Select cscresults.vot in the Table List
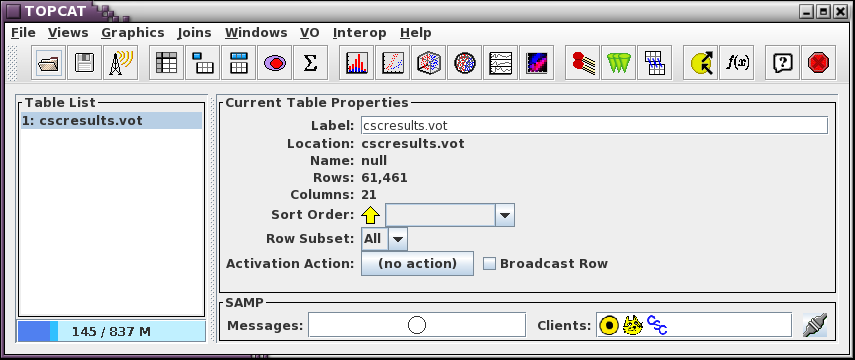Image resolution: width=855 pixels, height=360 pixels. 111,121
